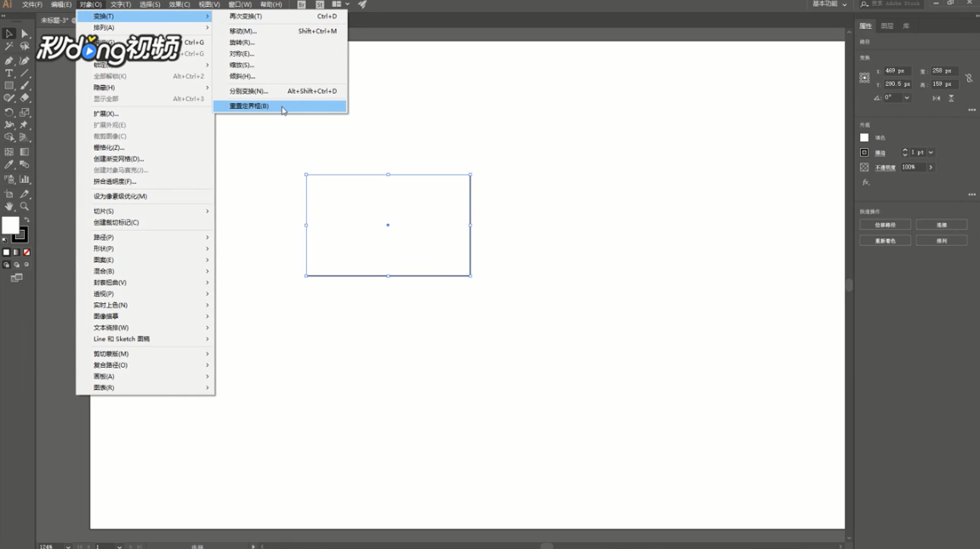Select the Blend tool

25,165
